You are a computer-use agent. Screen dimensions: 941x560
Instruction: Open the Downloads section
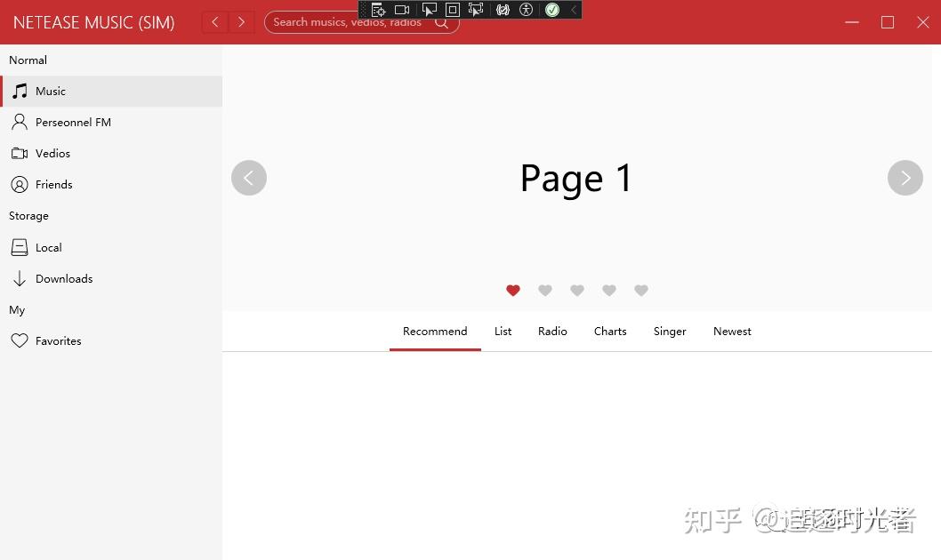pos(64,278)
